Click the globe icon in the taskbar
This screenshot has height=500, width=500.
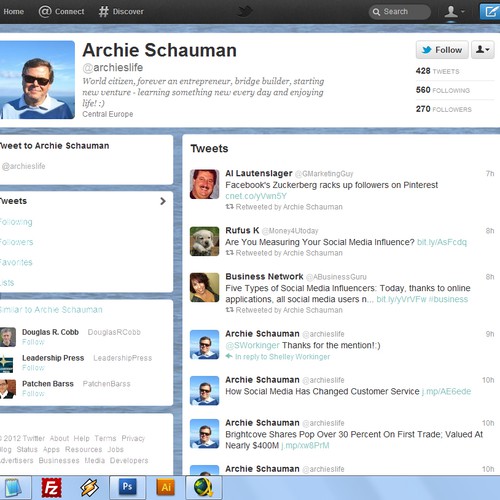[x=203, y=487]
